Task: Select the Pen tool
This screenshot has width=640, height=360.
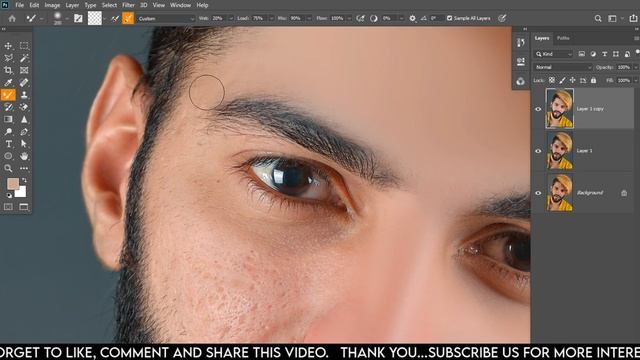Action: coord(24,131)
